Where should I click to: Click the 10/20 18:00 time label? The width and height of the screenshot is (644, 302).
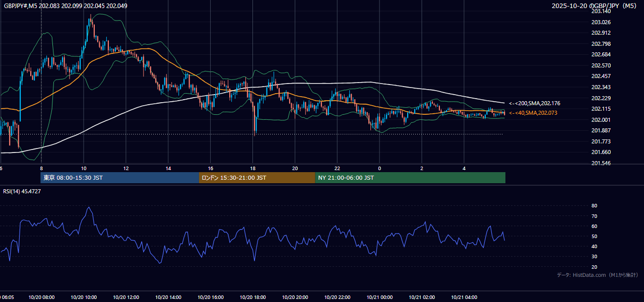[253, 297]
